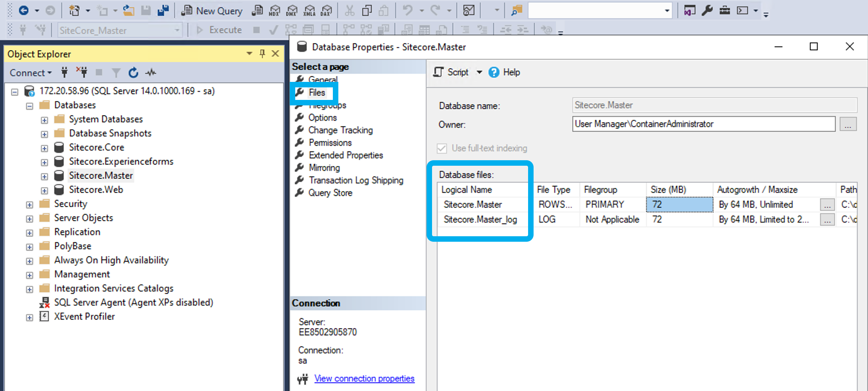The width and height of the screenshot is (868, 391).
Task: Click autogrowth ellipsis button for Sitecore.Master_log row
Action: click(827, 219)
